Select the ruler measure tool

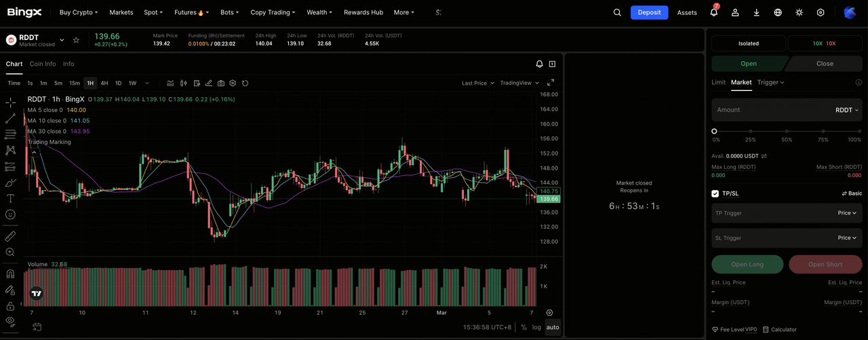(x=10, y=236)
